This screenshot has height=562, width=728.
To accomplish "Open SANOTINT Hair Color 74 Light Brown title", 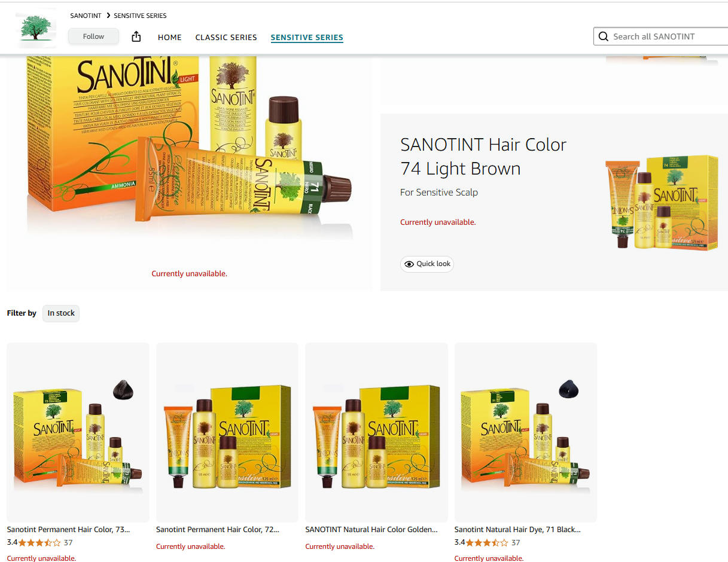I will tap(483, 157).
